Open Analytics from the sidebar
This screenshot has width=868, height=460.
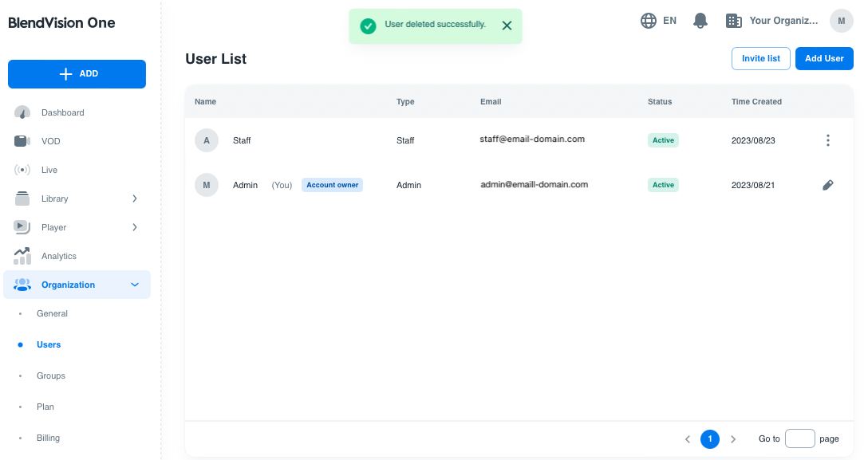(x=58, y=256)
